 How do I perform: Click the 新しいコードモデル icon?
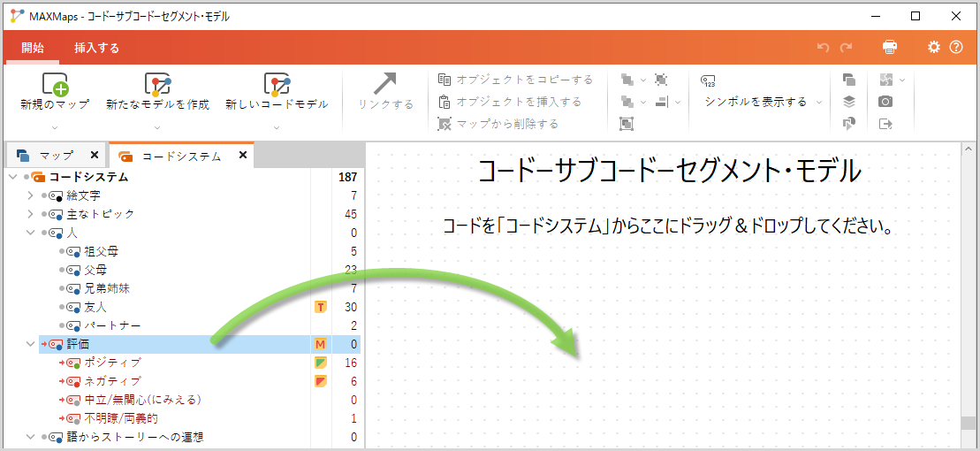(277, 84)
